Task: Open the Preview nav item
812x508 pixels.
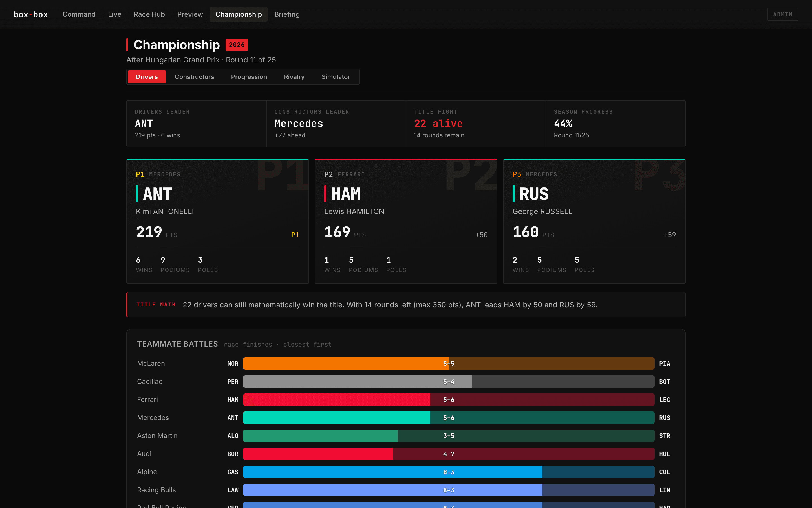Action: 190,14
